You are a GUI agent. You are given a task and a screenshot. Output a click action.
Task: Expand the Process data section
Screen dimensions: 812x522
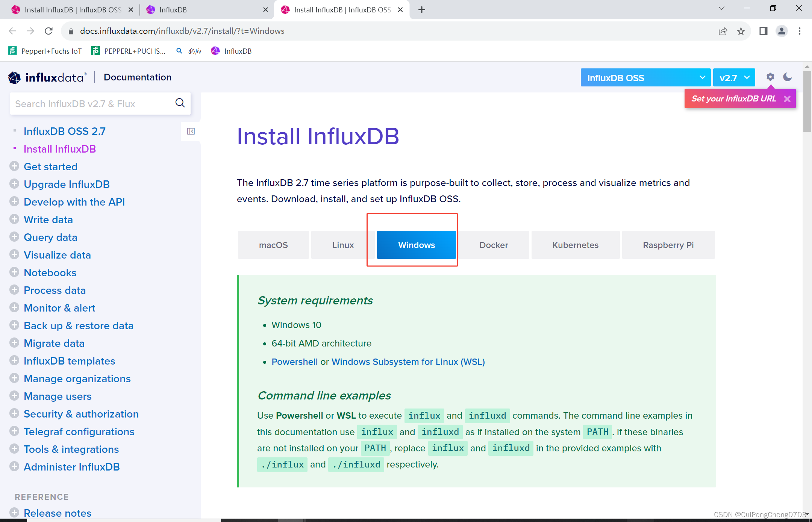[14, 290]
